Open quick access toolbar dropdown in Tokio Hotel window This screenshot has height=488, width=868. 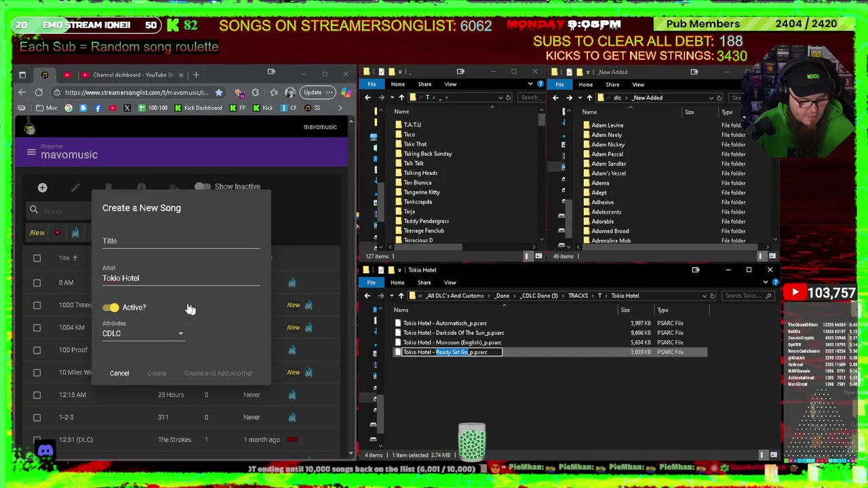click(x=401, y=270)
